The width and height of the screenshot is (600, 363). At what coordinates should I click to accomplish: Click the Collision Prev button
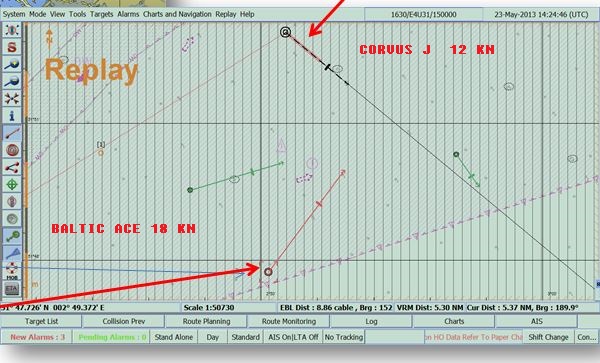[124, 321]
